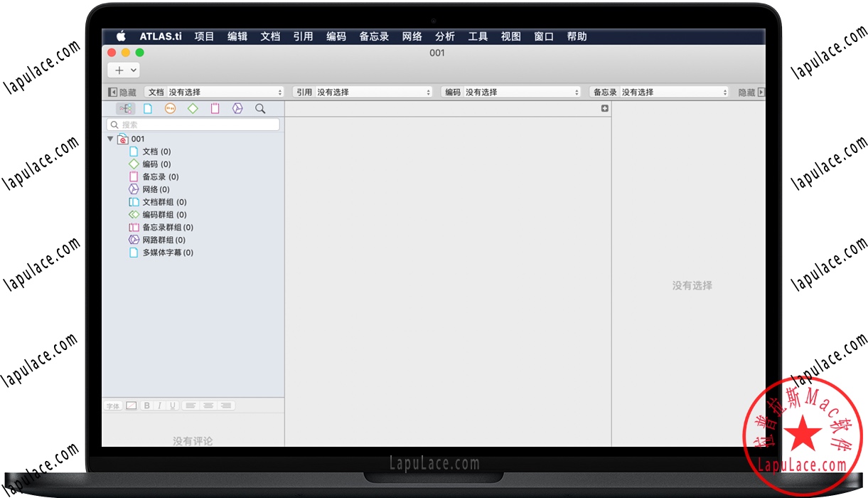Open the 引用 selection dropdown
868x498 pixels.
tap(363, 92)
